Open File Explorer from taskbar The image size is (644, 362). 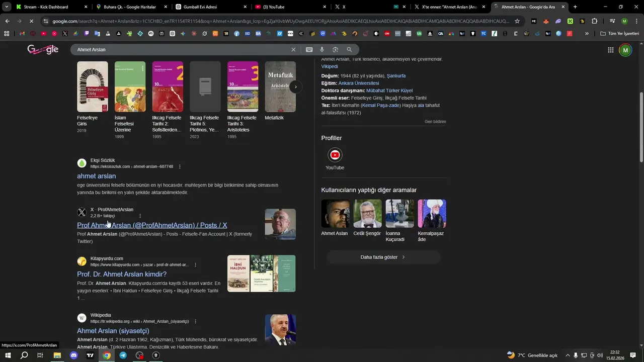[57, 355]
